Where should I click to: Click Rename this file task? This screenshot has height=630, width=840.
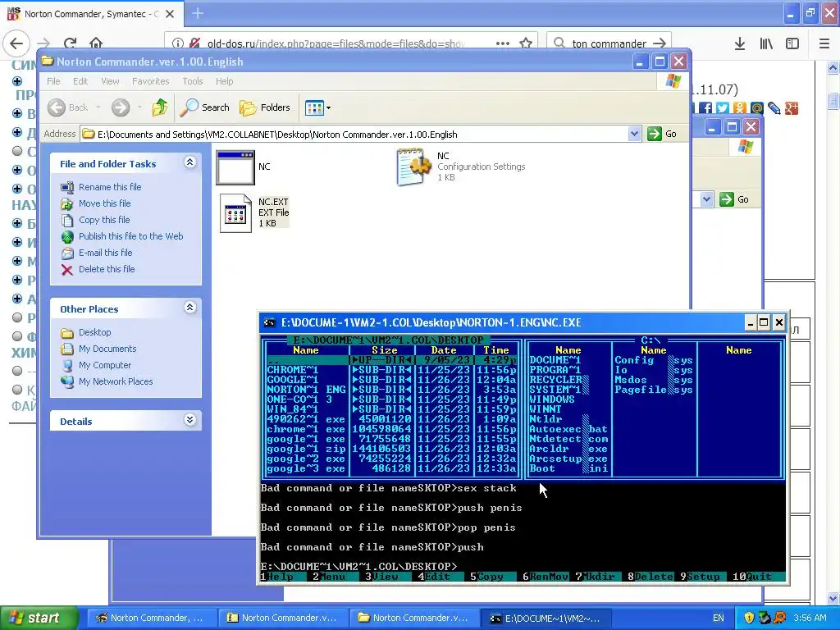tap(110, 187)
